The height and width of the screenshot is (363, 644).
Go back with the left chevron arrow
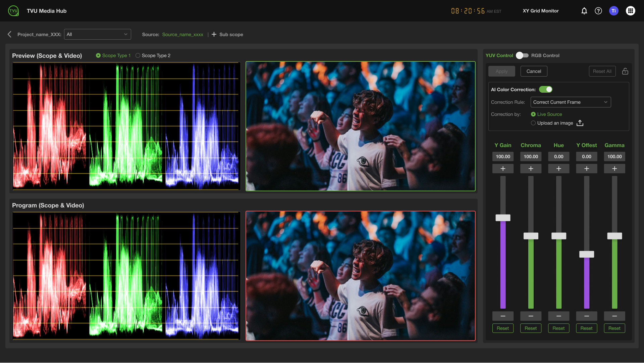pos(9,34)
